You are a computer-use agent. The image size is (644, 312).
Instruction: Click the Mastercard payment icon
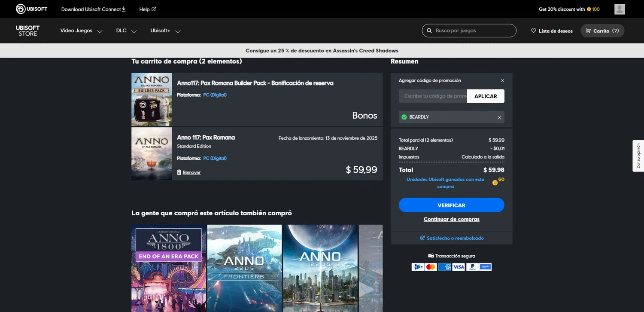(431, 267)
